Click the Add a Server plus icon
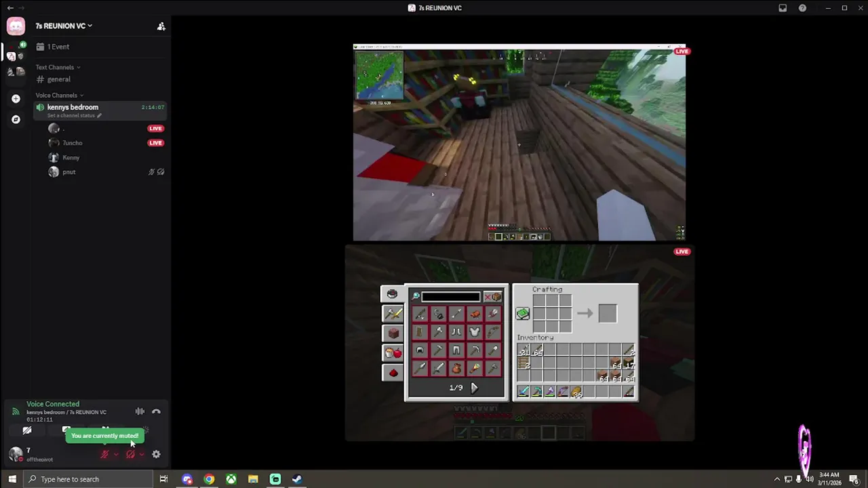Image resolution: width=868 pixels, height=488 pixels. [16, 99]
